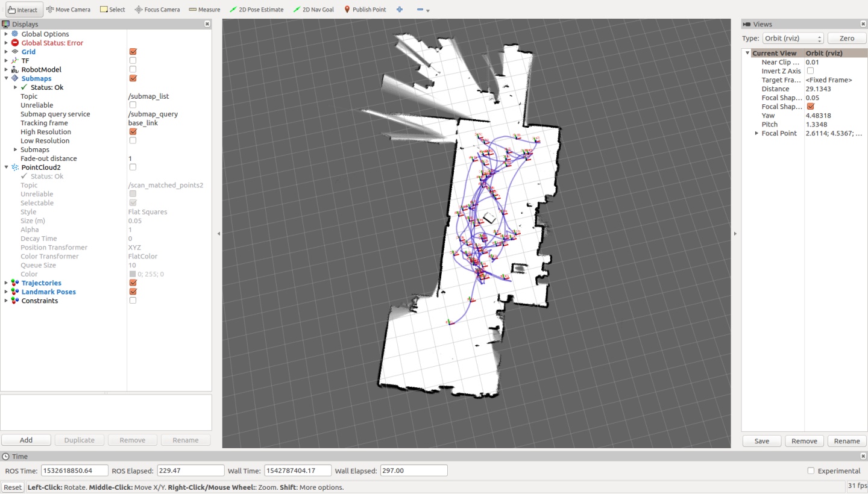Click the PointCloud2 Color swatch
The height and width of the screenshot is (494, 868).
[x=133, y=274]
